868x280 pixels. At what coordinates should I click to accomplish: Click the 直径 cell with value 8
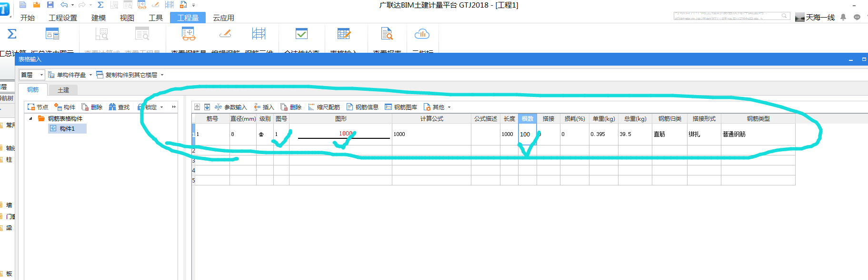pos(243,134)
